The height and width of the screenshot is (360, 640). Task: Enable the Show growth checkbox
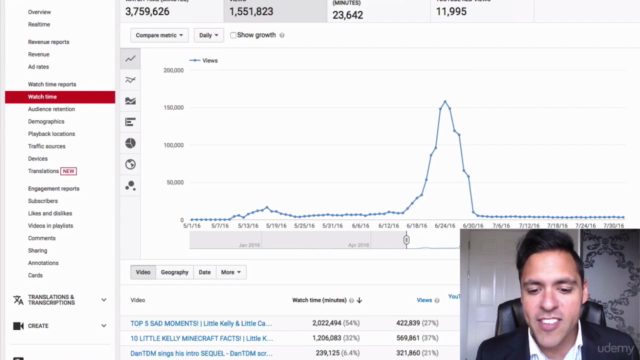[233, 35]
